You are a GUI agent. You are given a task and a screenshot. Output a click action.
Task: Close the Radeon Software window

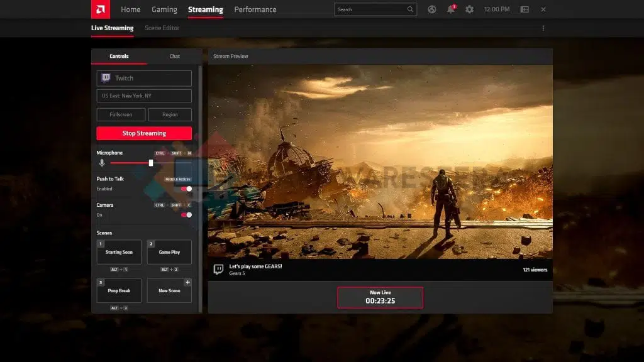543,9
